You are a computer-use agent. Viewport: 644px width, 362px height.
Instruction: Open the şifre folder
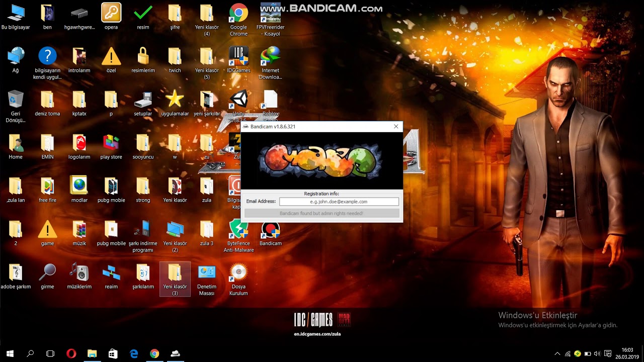point(175,13)
